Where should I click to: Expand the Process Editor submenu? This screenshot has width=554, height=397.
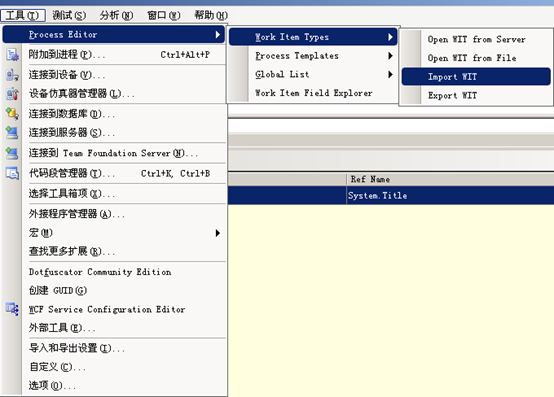114,35
